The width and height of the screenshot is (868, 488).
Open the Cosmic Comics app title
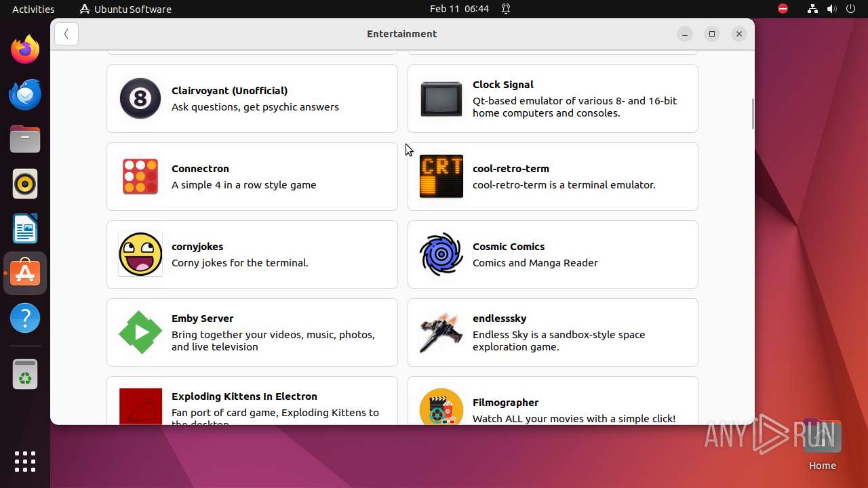[x=509, y=247]
